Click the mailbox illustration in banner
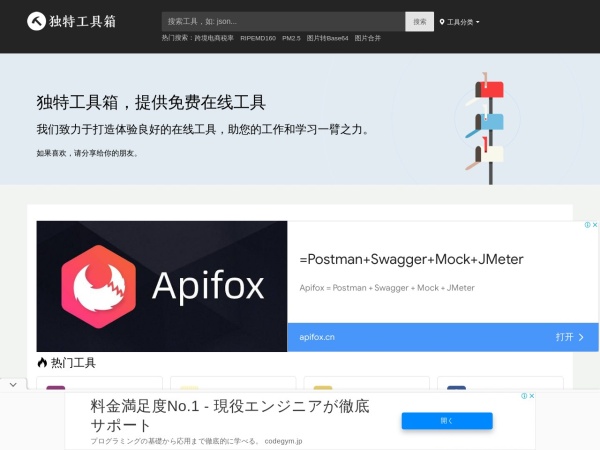The width and height of the screenshot is (600, 450). click(x=487, y=125)
